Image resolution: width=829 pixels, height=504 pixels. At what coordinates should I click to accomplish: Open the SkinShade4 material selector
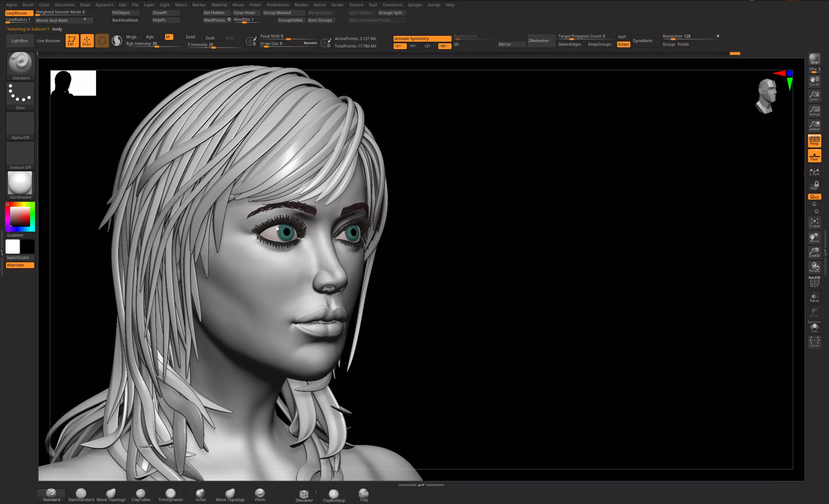pos(20,185)
